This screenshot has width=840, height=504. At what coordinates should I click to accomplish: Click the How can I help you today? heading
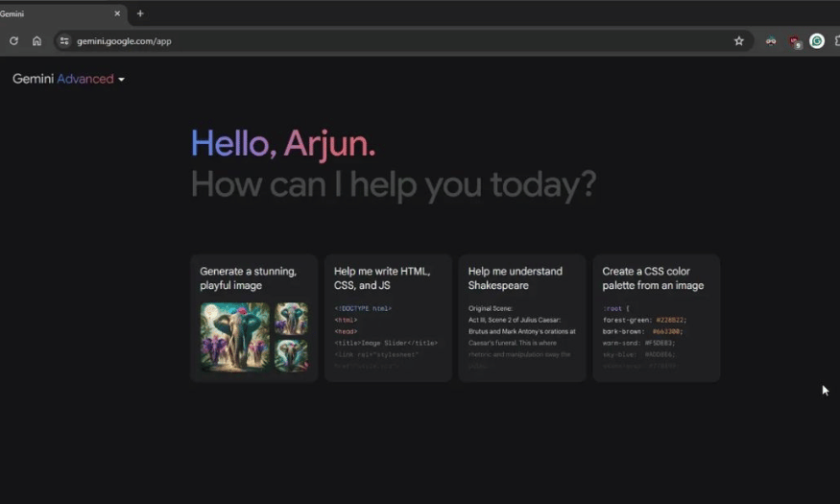394,184
